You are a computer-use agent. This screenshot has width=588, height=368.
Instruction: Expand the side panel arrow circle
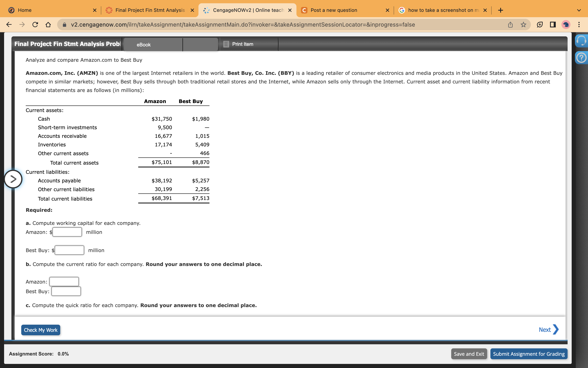point(13,179)
